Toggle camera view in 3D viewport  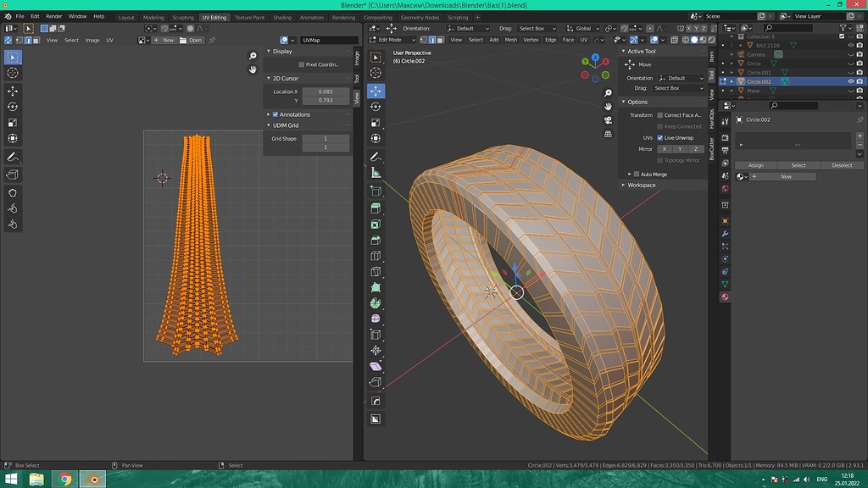click(x=608, y=120)
